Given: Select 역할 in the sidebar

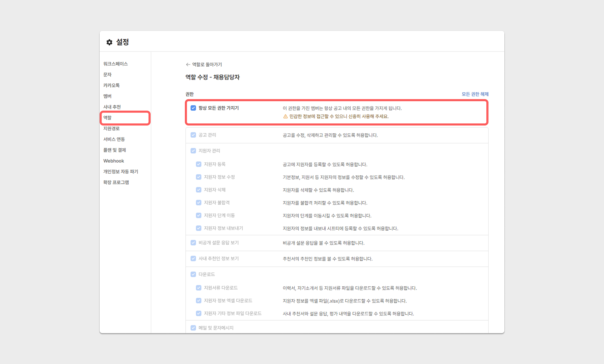Looking at the screenshot, I should [x=107, y=118].
